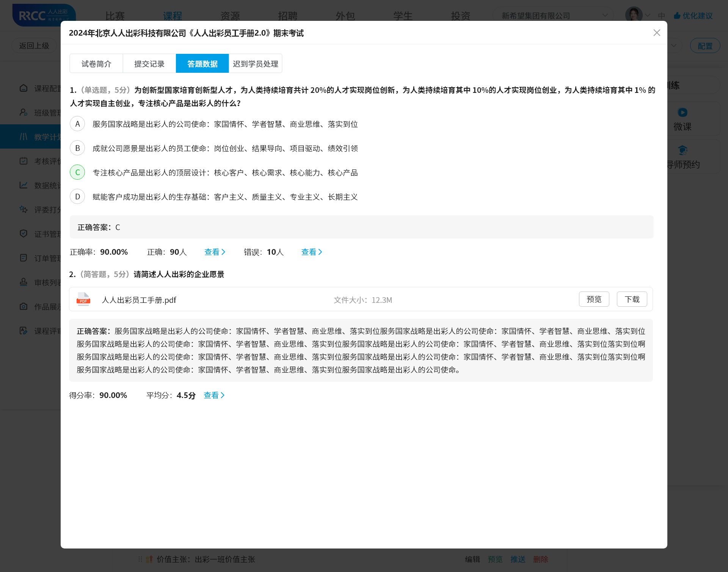
Task: Open 课程配置 sidebar icon
Action: point(24,88)
